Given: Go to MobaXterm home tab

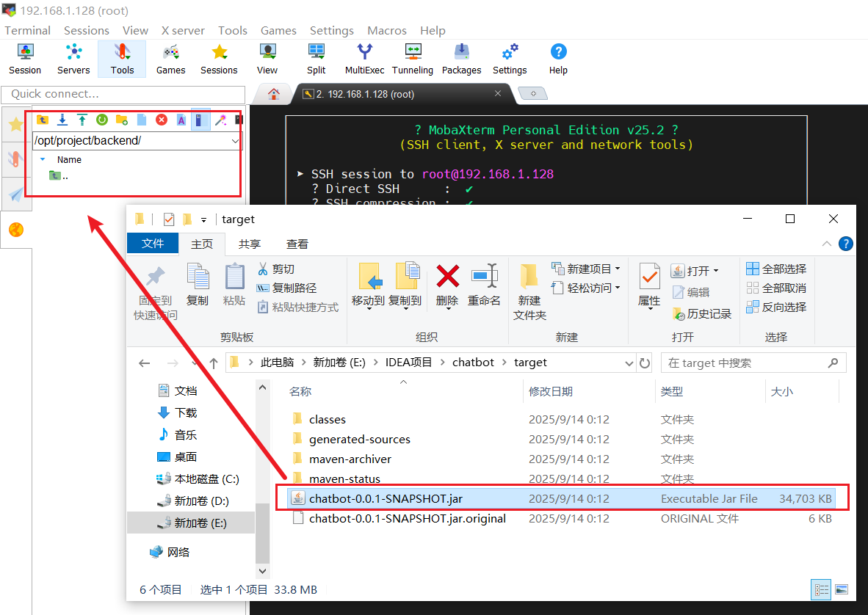Looking at the screenshot, I should pyautogui.click(x=273, y=94).
